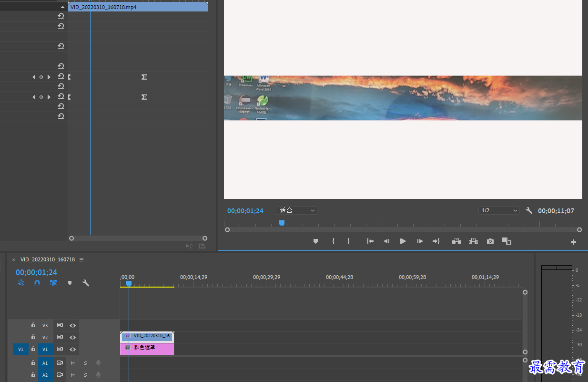Click the timeline vertical scrollbar top handle
Viewport: 588px width, 382px height.
[x=525, y=292]
